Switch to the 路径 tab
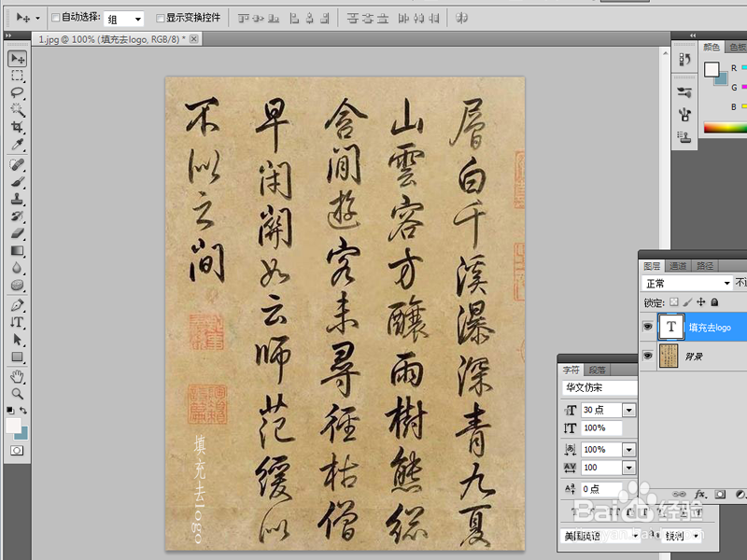Screen dimensions: 747x560 (705, 266)
